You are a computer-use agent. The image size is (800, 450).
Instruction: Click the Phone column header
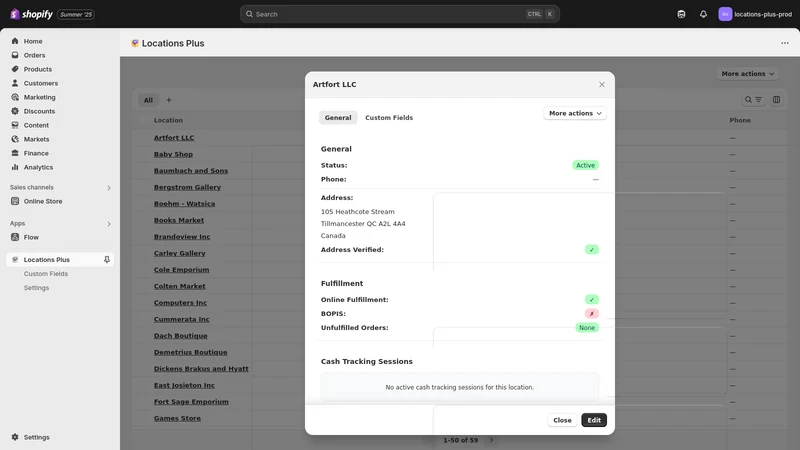(x=740, y=120)
